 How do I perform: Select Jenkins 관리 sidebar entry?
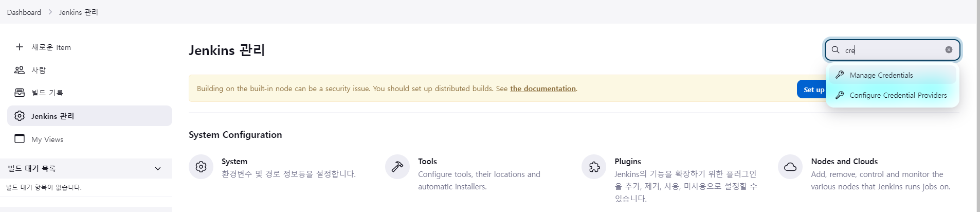[89, 116]
